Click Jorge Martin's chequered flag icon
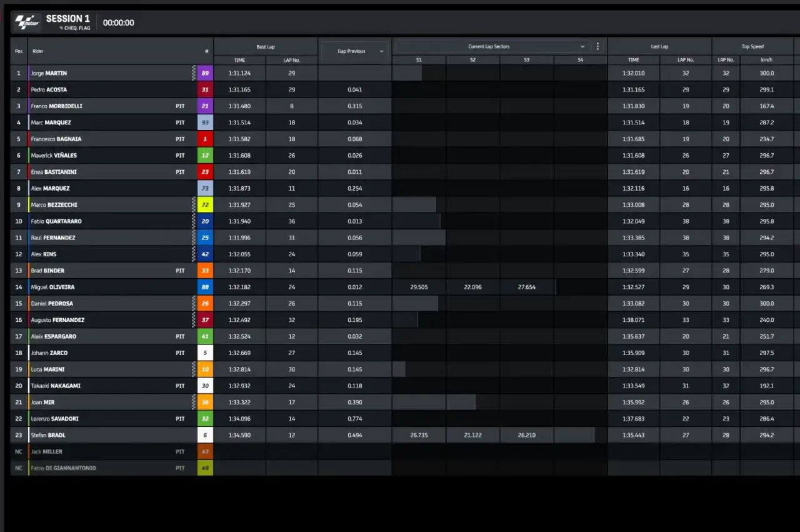Viewport: 800px width, 532px height. point(194,73)
